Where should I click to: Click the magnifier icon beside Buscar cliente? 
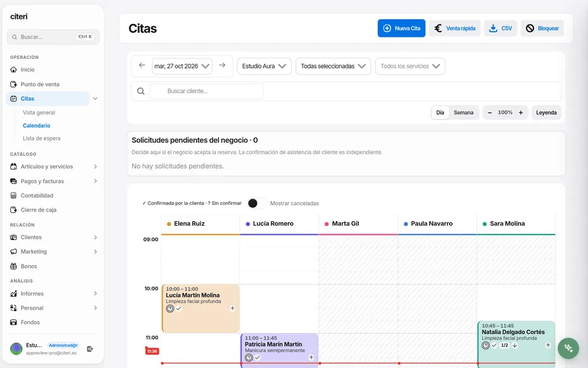[141, 91]
